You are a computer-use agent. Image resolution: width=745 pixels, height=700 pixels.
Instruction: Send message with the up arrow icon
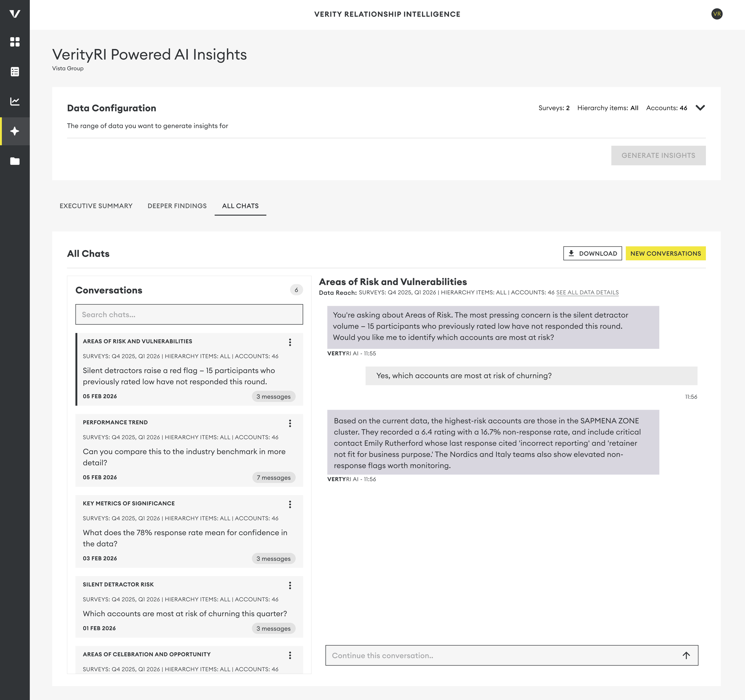pyautogui.click(x=686, y=655)
